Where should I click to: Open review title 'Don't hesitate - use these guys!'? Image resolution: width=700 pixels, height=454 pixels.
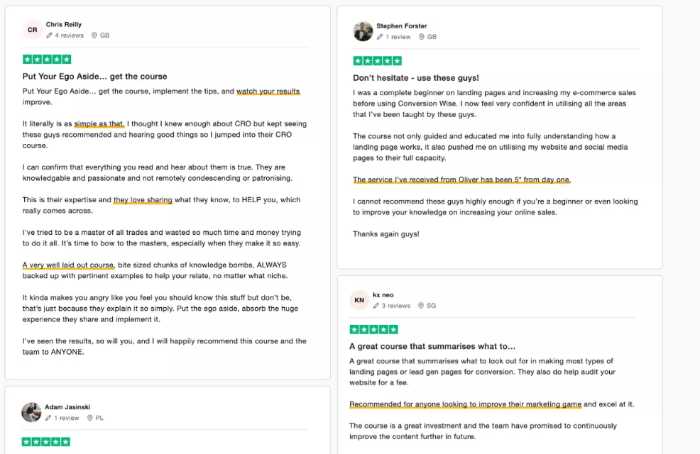pyautogui.click(x=416, y=78)
